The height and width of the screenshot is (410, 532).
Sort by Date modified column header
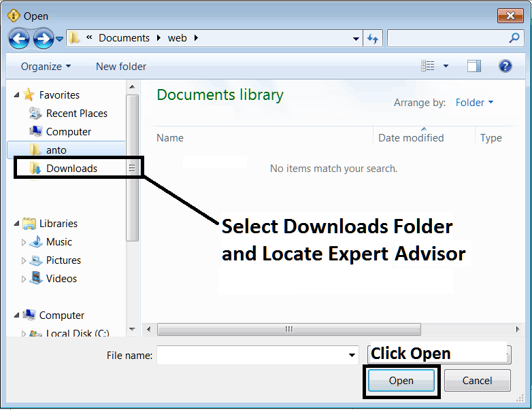pos(411,138)
